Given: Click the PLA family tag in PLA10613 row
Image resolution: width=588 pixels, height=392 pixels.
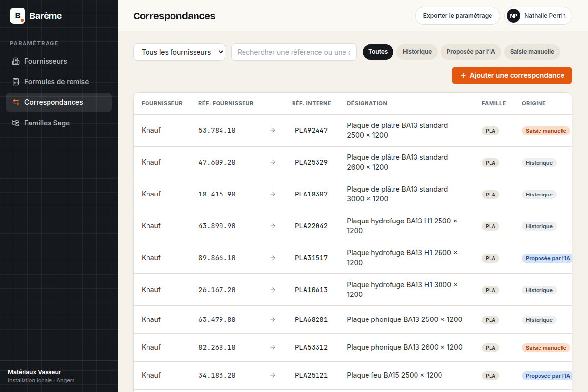Looking at the screenshot, I should (x=490, y=290).
